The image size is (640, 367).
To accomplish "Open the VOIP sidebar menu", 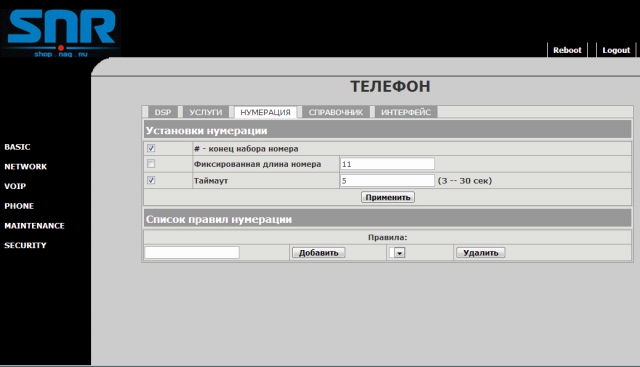I will pos(15,186).
